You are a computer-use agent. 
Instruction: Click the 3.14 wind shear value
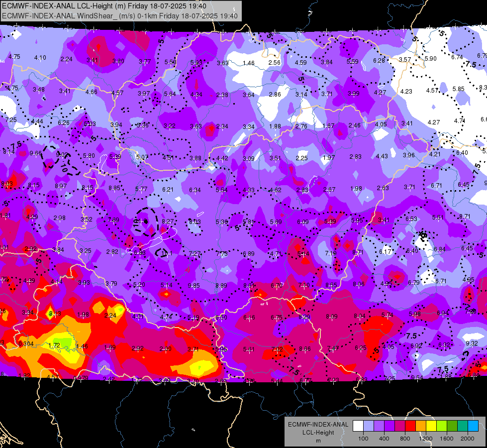(301, 94)
